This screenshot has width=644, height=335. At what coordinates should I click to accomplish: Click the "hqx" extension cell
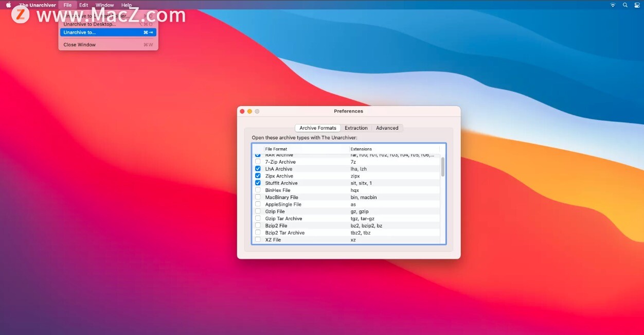(355, 190)
